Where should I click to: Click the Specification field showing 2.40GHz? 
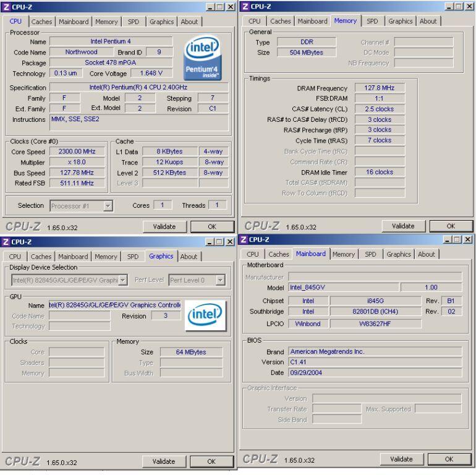click(138, 87)
